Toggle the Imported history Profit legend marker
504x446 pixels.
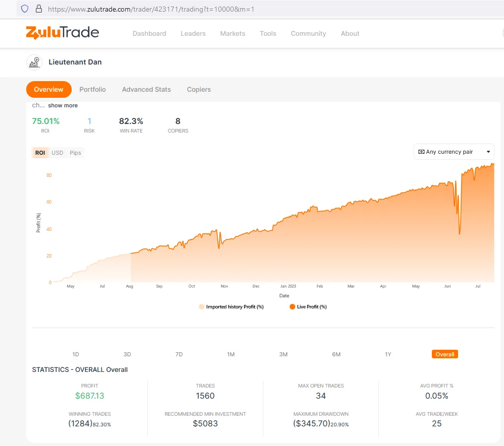pyautogui.click(x=201, y=306)
